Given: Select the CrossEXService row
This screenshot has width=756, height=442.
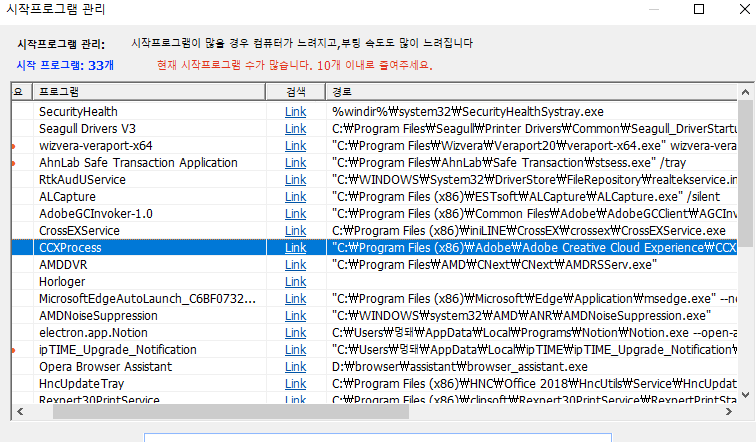Looking at the screenshot, I should coord(374,231).
